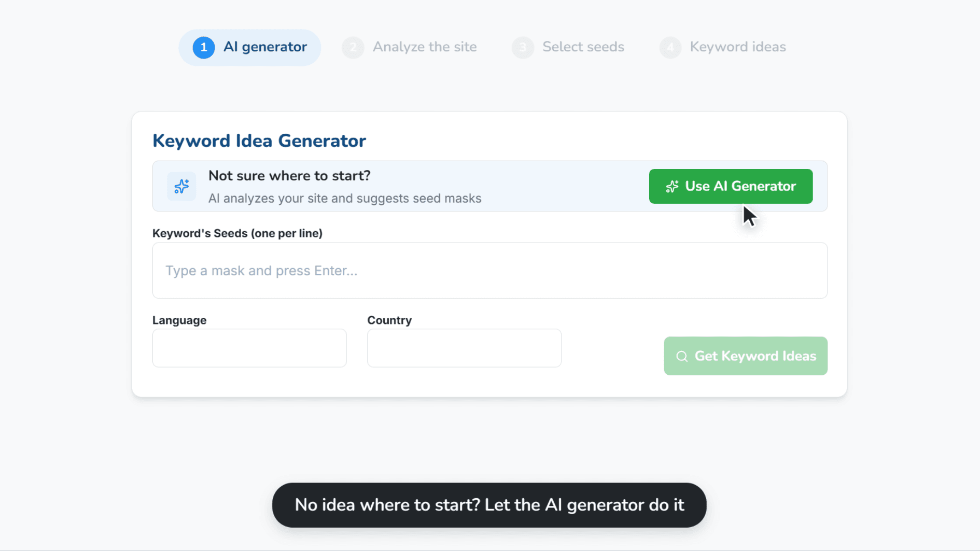Viewport: 980px width, 551px height.
Task: Open the Keyword ideas step
Action: coord(722,47)
